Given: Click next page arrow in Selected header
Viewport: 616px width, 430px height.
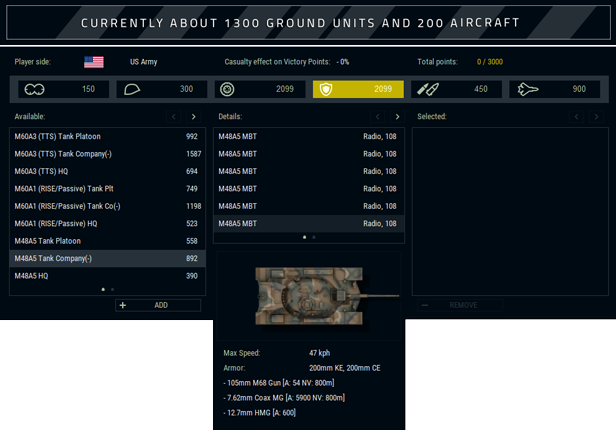Looking at the screenshot, I should [x=596, y=117].
